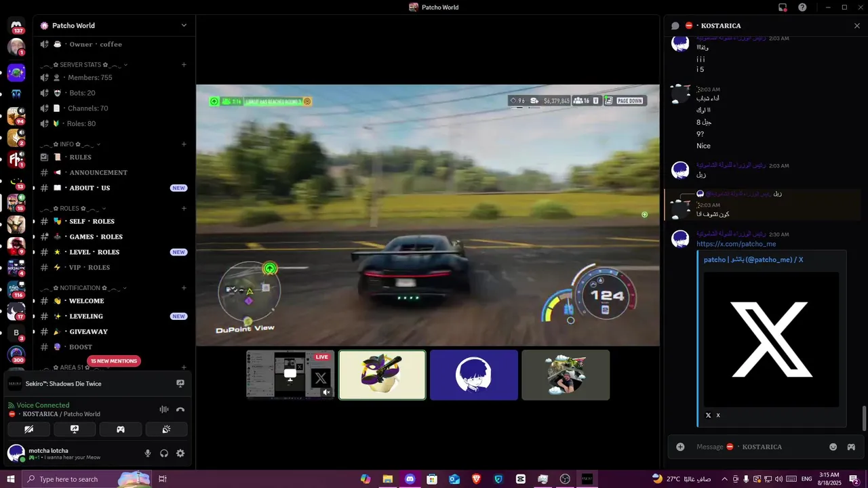Screen dimensions: 868x488
Task: Open Discord direct messages home icon
Action: [x=16, y=26]
